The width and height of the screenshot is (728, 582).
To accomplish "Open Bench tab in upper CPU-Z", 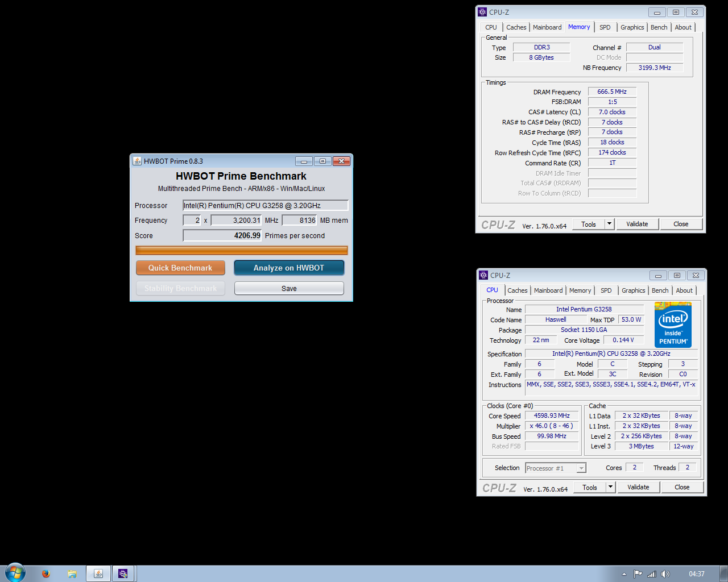I will click(x=659, y=27).
